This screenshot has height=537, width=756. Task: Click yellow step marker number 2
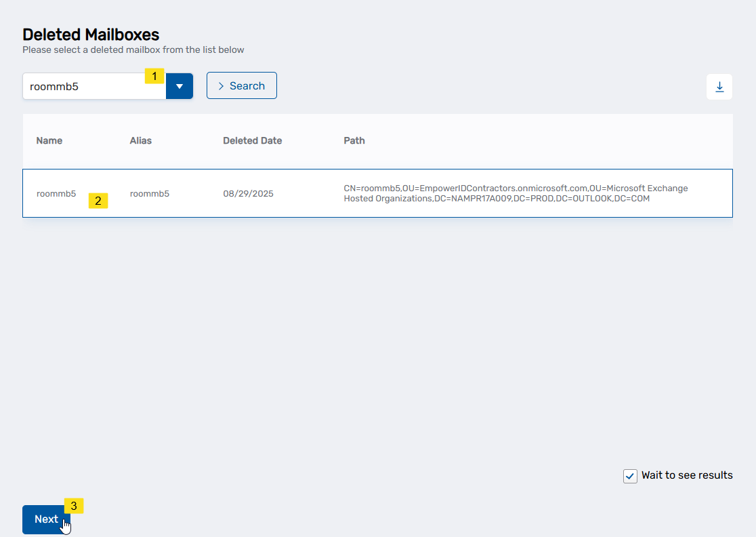coord(98,201)
